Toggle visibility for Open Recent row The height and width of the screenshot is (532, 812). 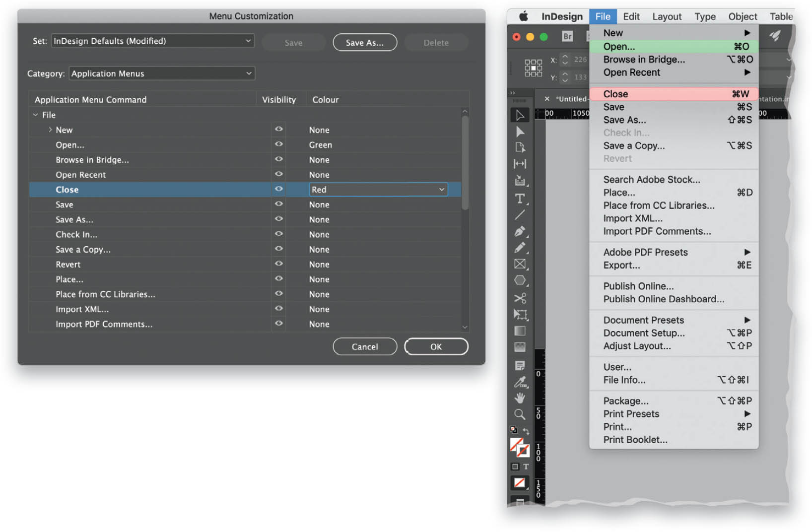pyautogui.click(x=279, y=174)
